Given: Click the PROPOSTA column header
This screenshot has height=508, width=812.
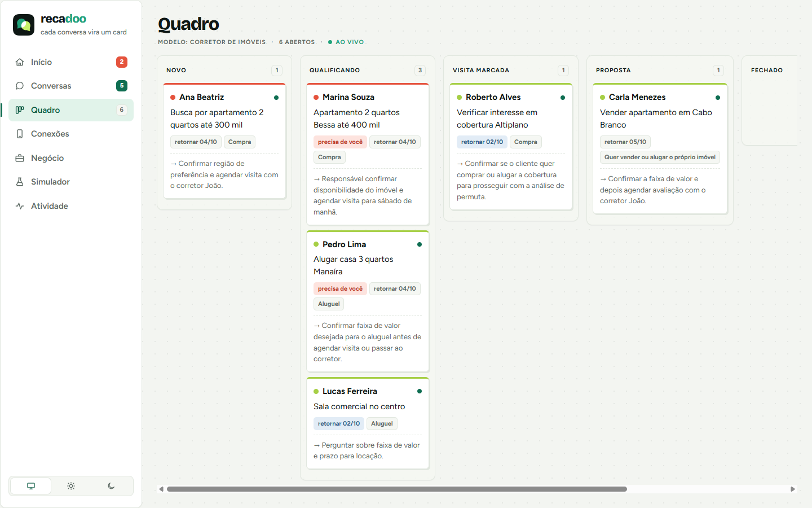Looking at the screenshot, I should tap(614, 71).
